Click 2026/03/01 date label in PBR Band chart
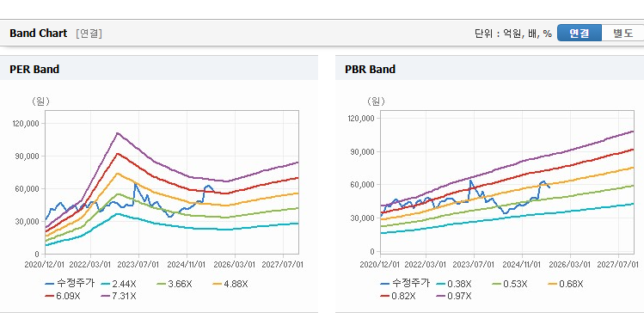Viewport: 644px width, 313px height. tap(571, 264)
